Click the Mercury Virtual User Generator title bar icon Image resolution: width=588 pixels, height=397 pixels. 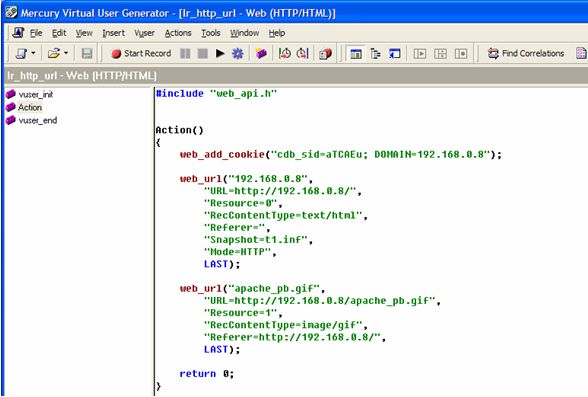(11, 12)
